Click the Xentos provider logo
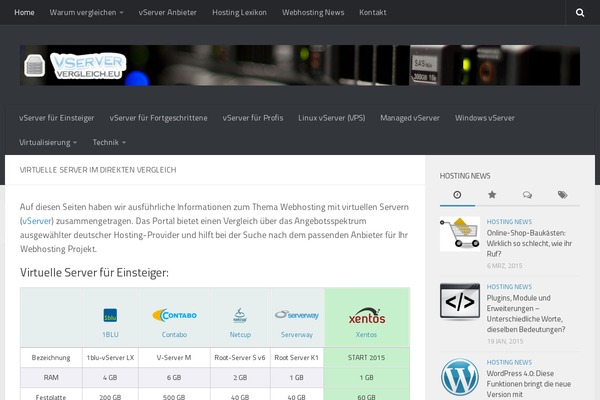The width and height of the screenshot is (600, 400). pos(367,316)
